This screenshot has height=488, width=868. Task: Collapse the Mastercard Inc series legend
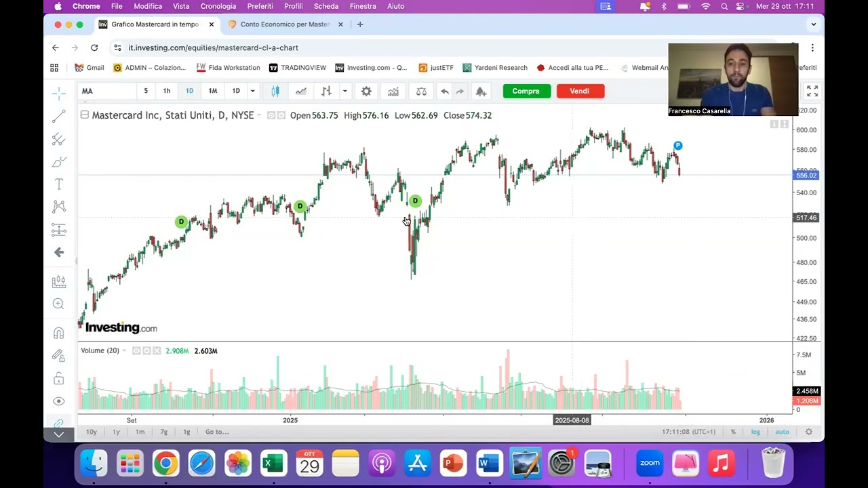tap(84, 115)
